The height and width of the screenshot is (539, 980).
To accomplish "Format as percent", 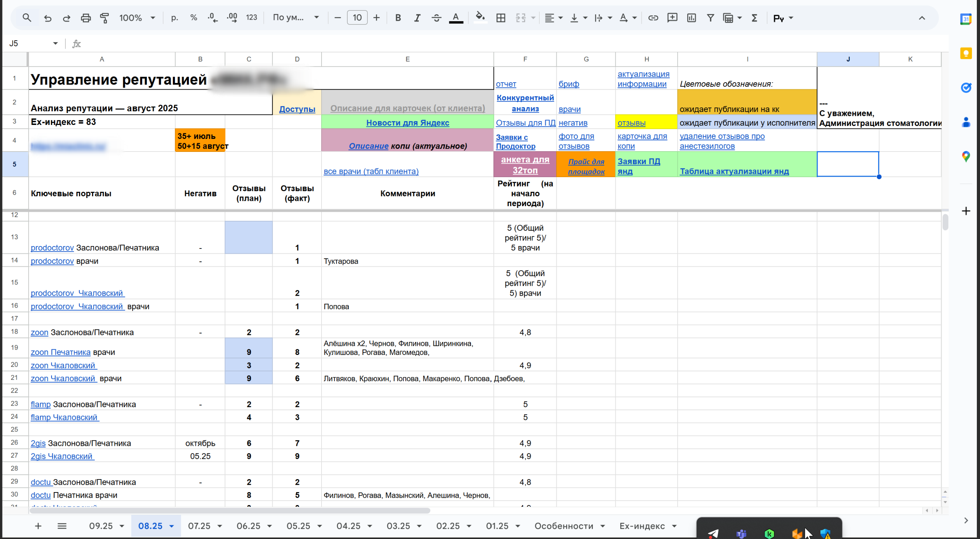I will [x=193, y=17].
